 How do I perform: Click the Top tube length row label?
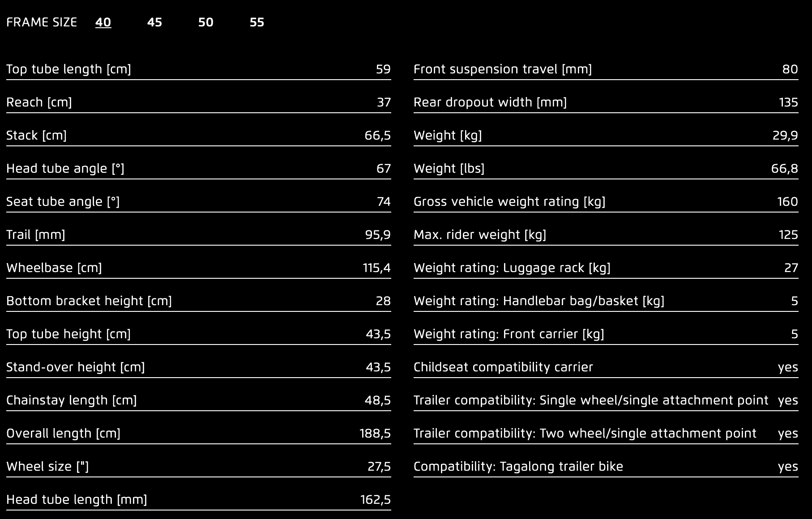pyautogui.click(x=68, y=69)
